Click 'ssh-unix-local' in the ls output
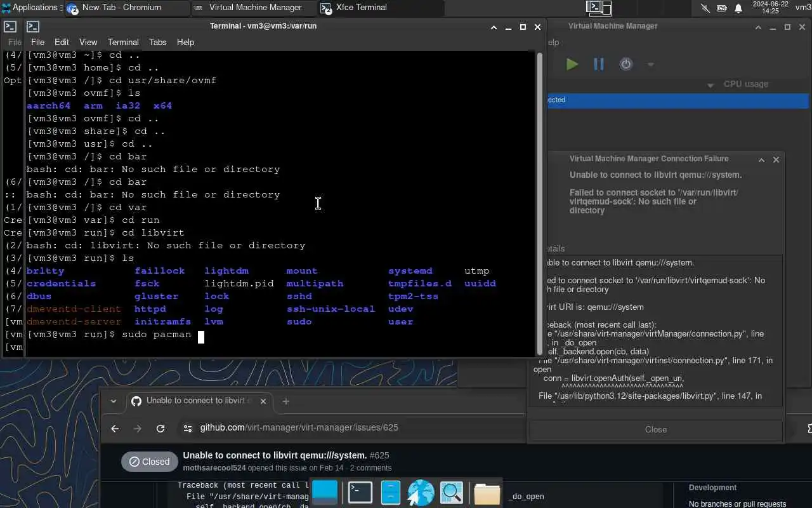The height and width of the screenshot is (508, 812). tap(331, 309)
